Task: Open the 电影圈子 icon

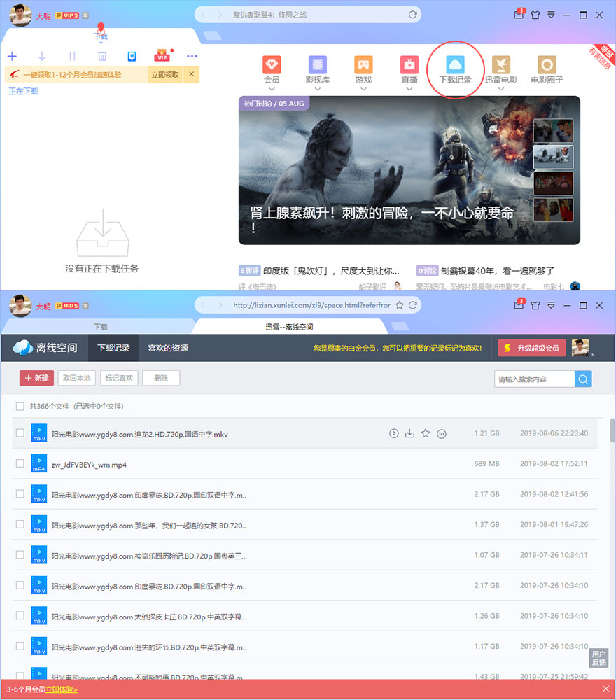Action: pyautogui.click(x=547, y=64)
